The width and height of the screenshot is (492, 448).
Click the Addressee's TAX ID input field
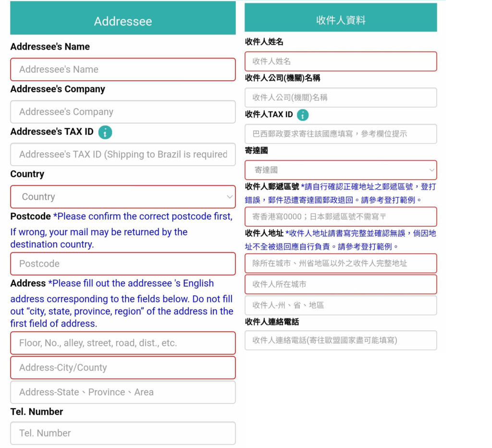[123, 155]
